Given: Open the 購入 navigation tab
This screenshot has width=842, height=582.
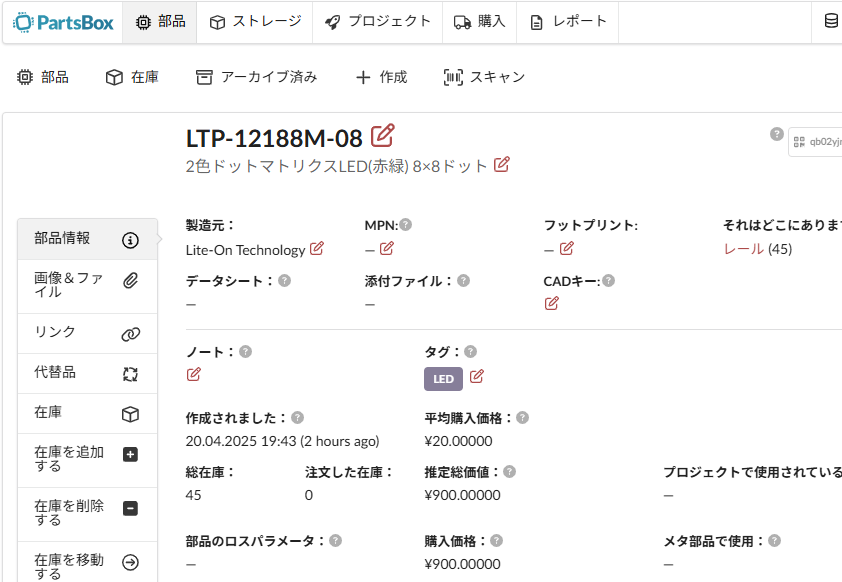Looking at the screenshot, I should click(x=480, y=22).
